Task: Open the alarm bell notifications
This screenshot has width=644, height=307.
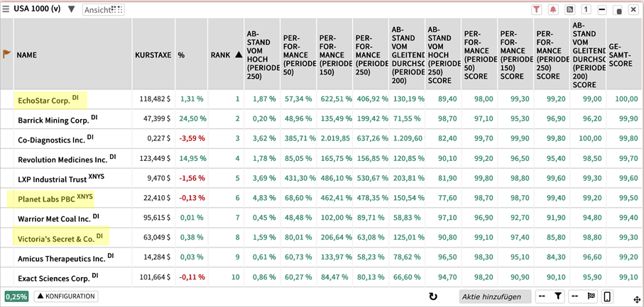Action: click(553, 10)
